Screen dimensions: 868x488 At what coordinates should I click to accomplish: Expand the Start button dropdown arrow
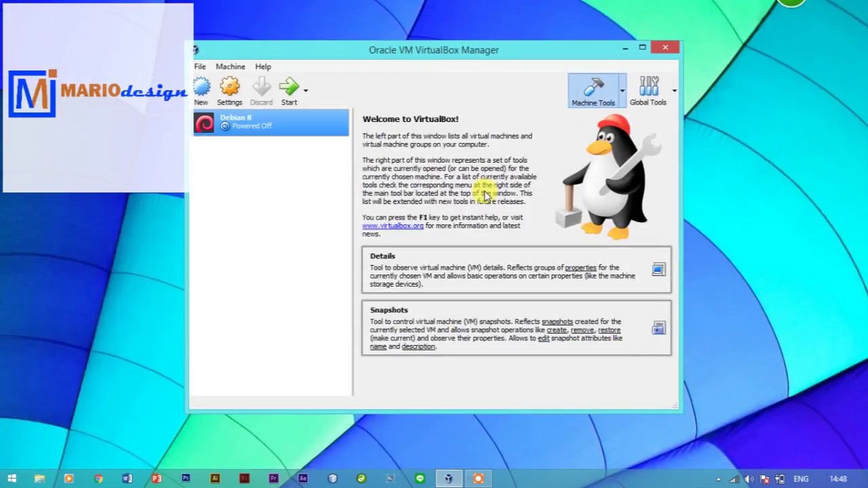click(x=305, y=90)
